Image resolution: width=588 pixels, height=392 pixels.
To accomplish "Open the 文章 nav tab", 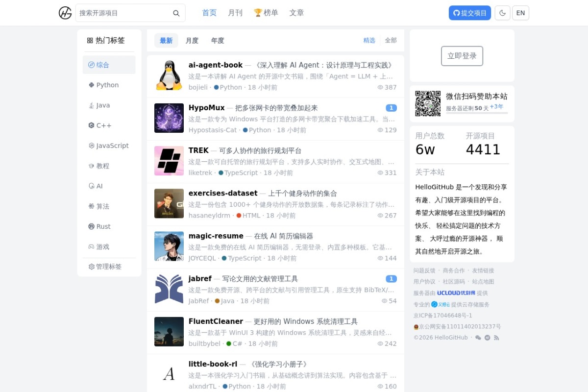I will 296,13.
